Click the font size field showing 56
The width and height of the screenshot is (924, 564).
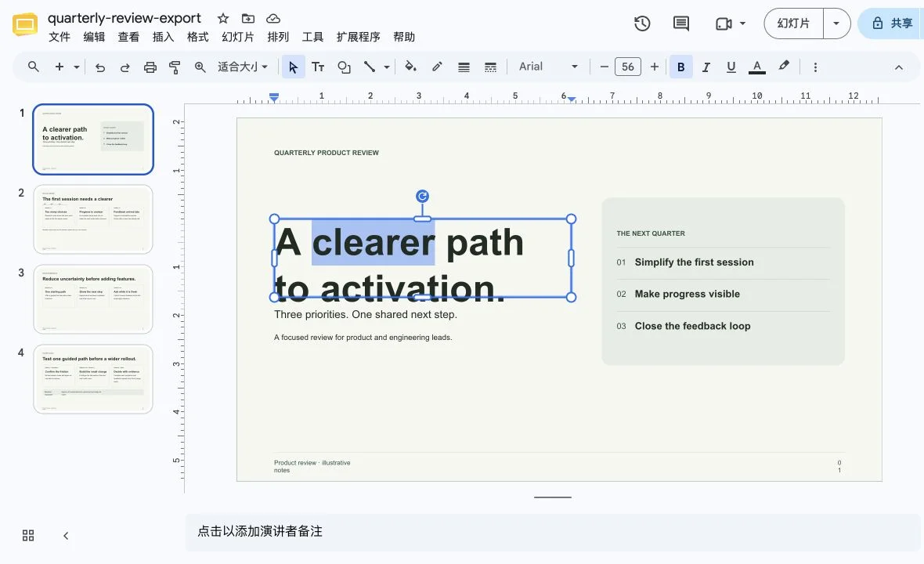pos(627,67)
